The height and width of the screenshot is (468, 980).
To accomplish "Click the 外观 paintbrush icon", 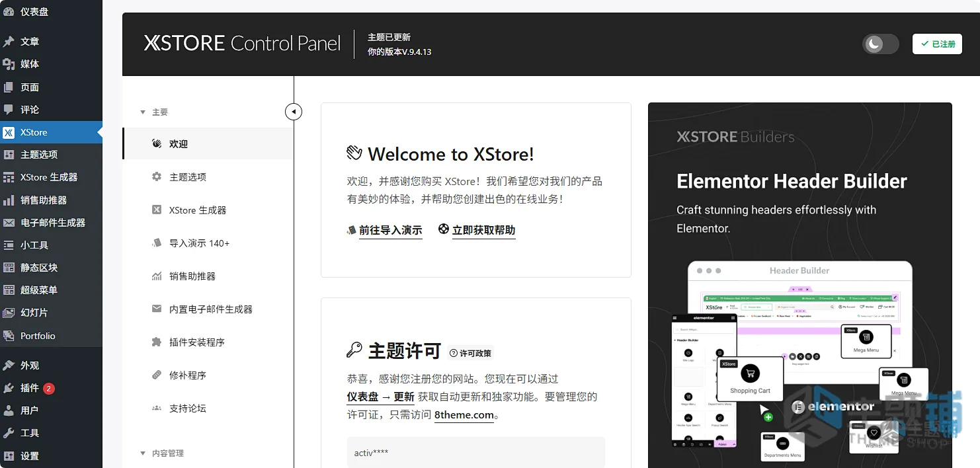I will [9, 366].
